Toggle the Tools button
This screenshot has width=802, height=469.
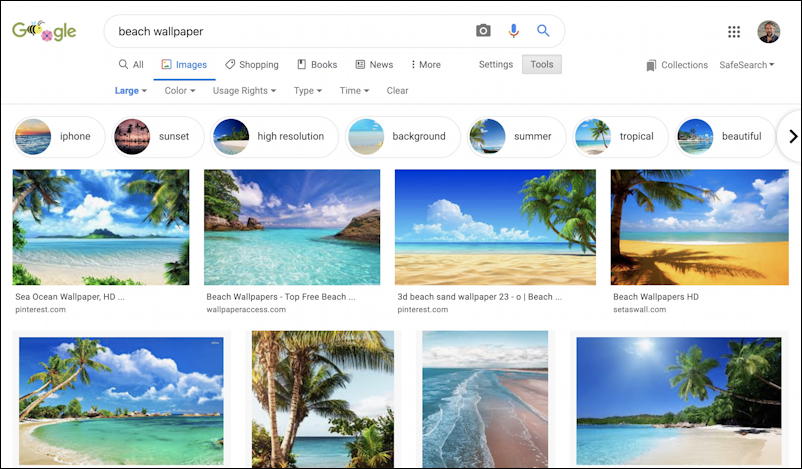tap(542, 64)
